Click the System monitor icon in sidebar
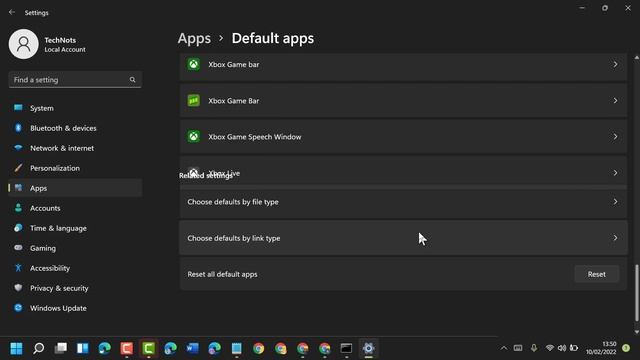 pyautogui.click(x=18, y=108)
